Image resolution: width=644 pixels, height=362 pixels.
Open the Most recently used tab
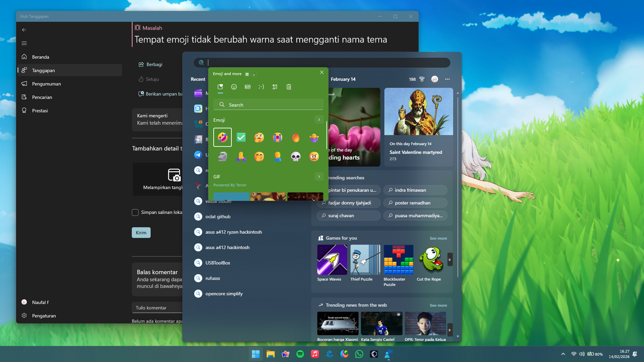[220, 87]
